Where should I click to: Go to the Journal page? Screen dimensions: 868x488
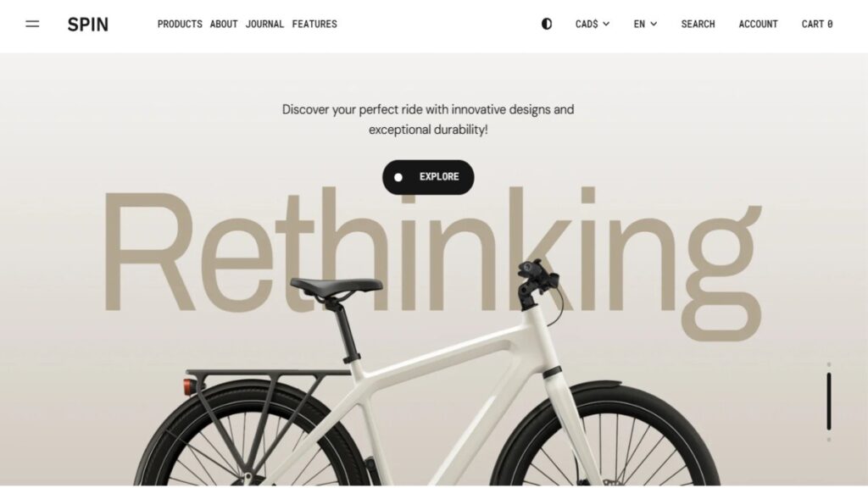[x=264, y=24]
